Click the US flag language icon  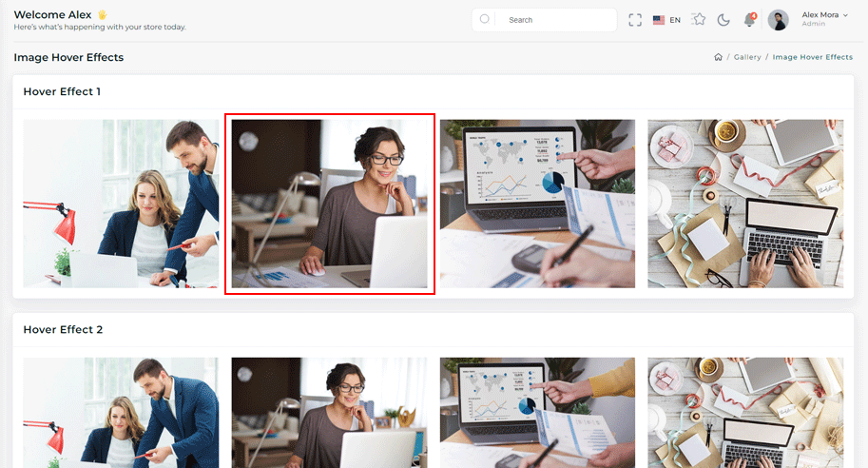pyautogui.click(x=659, y=20)
